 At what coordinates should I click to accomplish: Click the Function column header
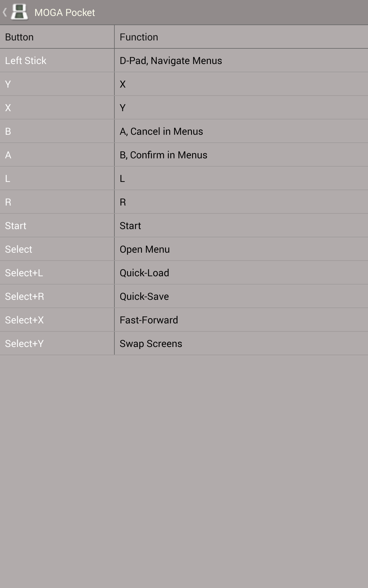[139, 37]
